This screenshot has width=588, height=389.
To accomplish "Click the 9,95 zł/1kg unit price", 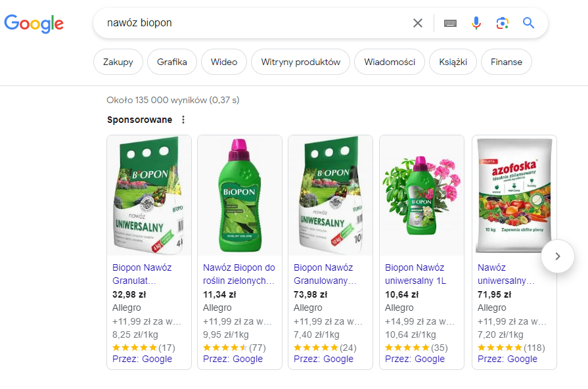I will click(x=226, y=334).
